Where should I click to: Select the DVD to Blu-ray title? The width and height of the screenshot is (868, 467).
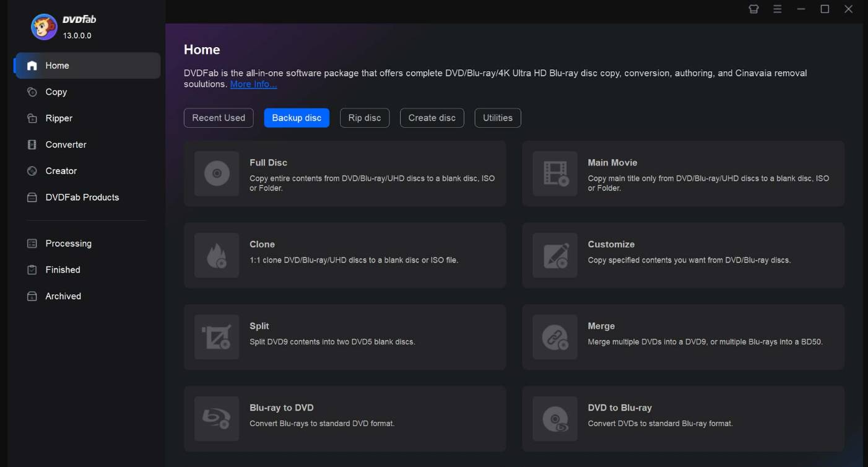(620, 408)
